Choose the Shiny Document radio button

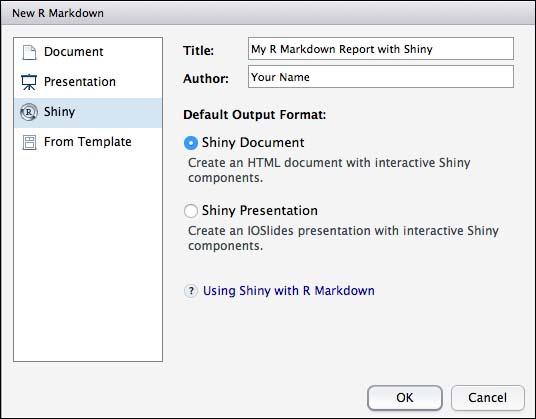pos(191,143)
